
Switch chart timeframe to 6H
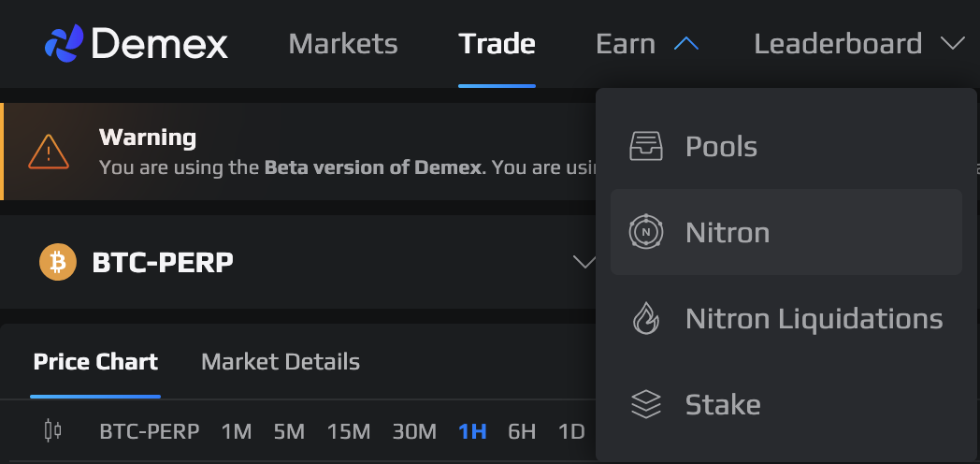[x=522, y=432]
